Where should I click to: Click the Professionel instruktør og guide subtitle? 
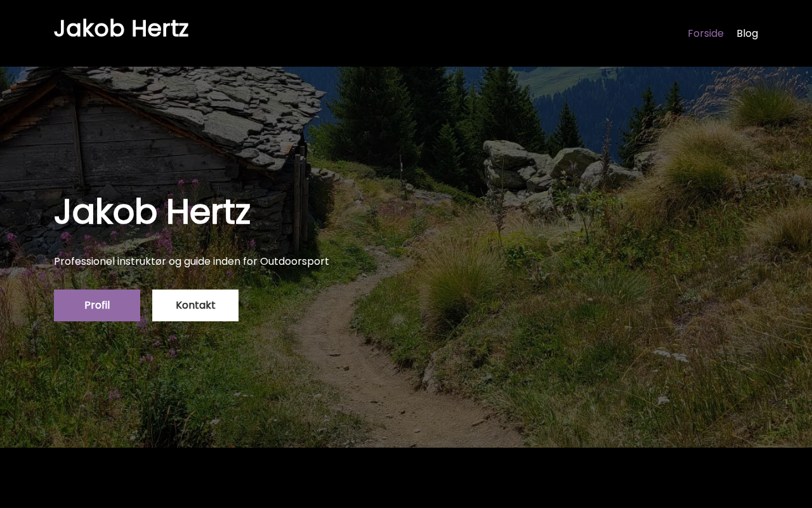tap(192, 261)
